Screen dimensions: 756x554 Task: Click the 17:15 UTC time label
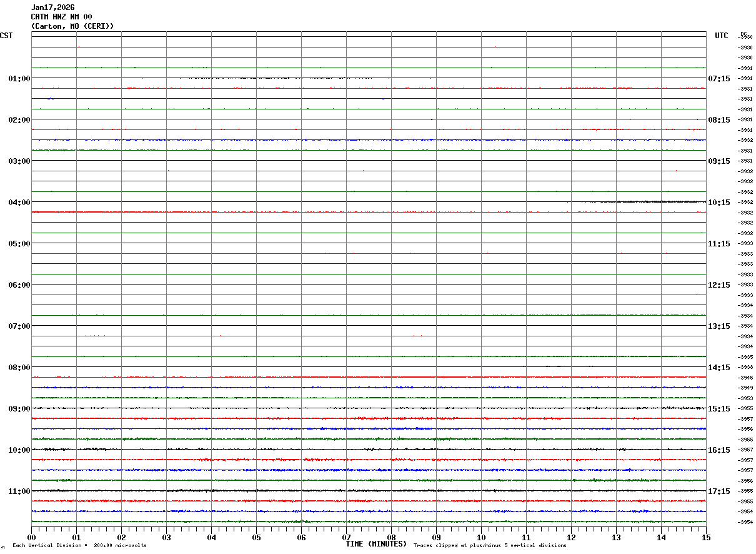[719, 491]
